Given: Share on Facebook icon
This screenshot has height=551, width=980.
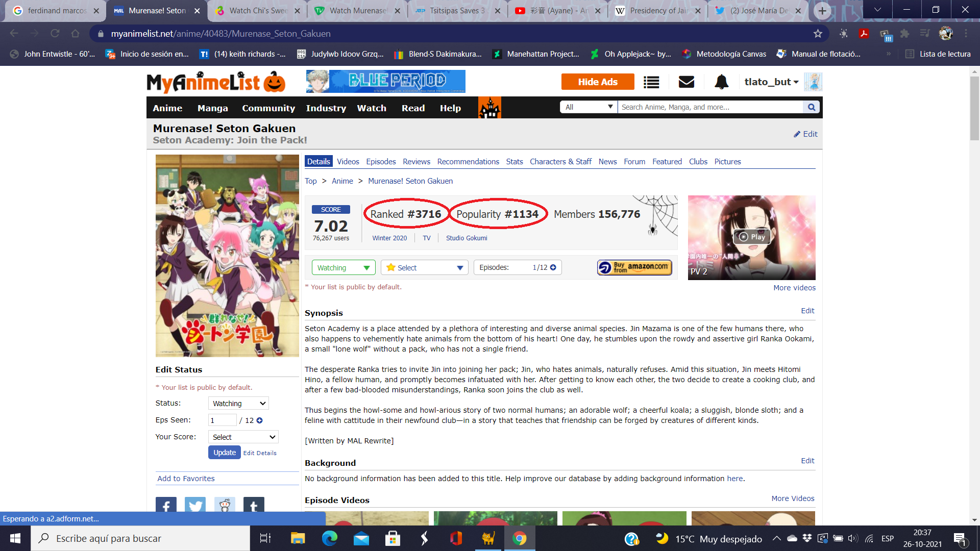Looking at the screenshot, I should coord(166,505).
